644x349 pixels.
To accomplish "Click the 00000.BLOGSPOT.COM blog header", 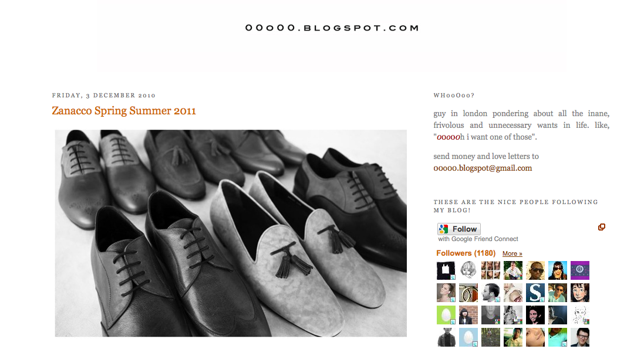I will pos(332,28).
